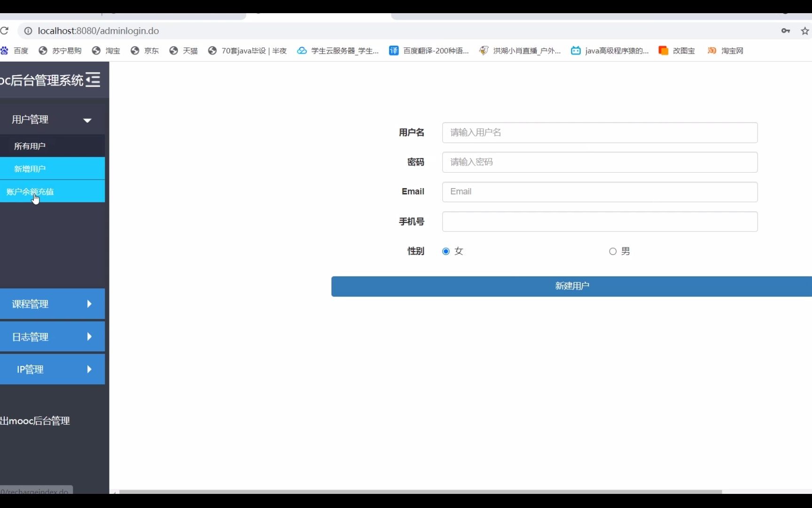Focus the Email input field

[x=600, y=192]
